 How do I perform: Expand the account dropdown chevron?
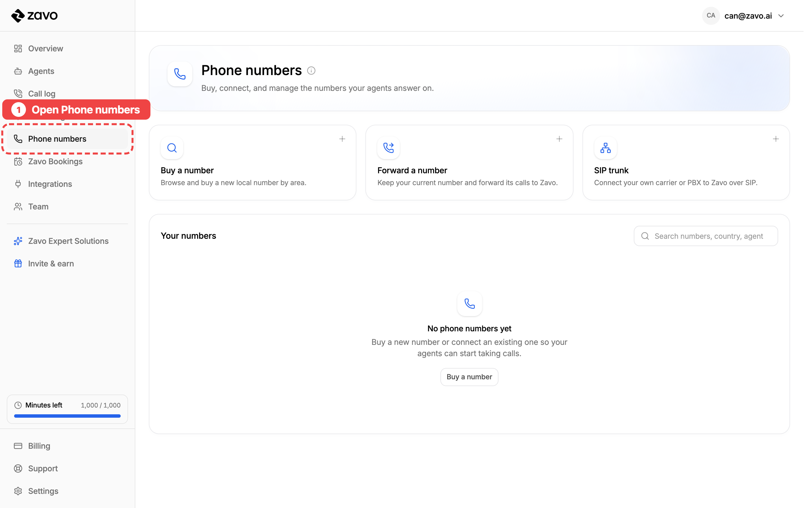[781, 16]
